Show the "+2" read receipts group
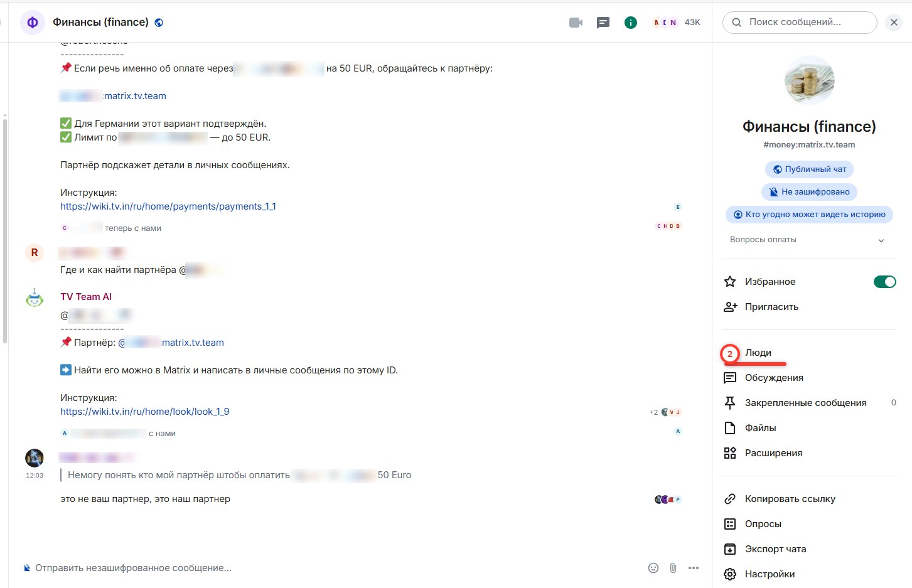The width and height of the screenshot is (912, 588). coord(665,412)
